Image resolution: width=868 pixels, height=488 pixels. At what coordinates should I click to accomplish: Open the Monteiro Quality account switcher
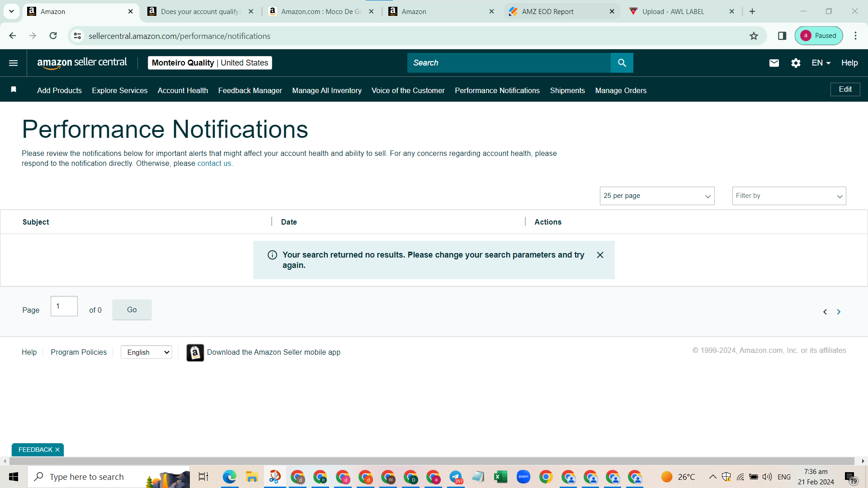click(210, 63)
